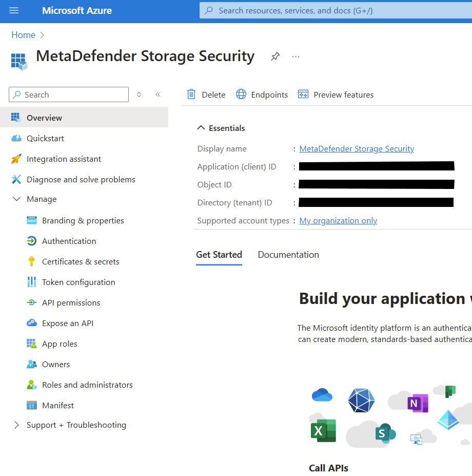Click the OneNote icon in the illustration
Screen dimensions: 472x476
point(418,403)
